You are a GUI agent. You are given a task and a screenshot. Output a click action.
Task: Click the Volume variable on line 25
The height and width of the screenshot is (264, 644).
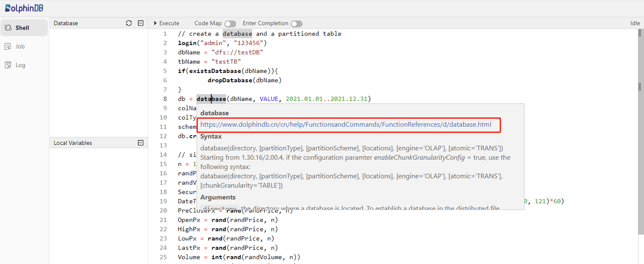tap(189, 257)
